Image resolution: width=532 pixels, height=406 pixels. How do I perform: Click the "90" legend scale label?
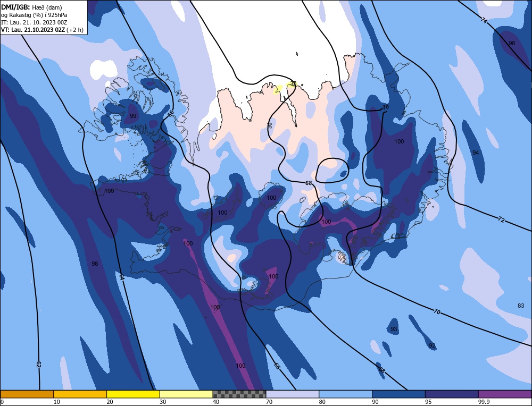tap(375, 402)
